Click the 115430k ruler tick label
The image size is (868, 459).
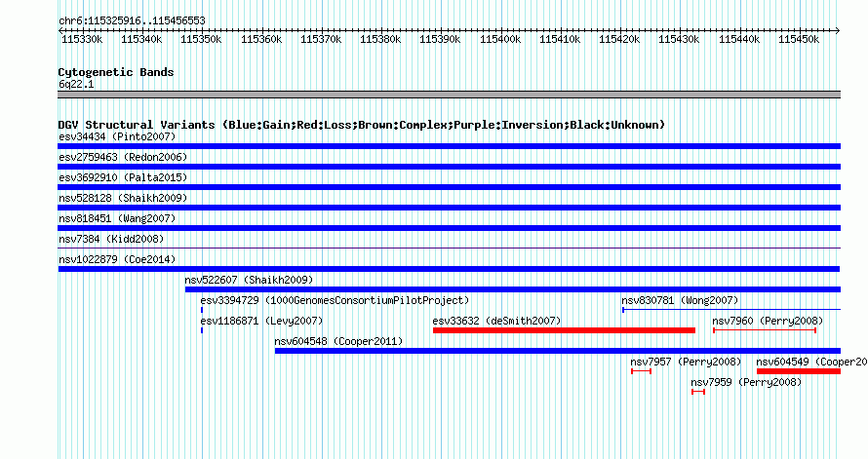tap(679, 39)
